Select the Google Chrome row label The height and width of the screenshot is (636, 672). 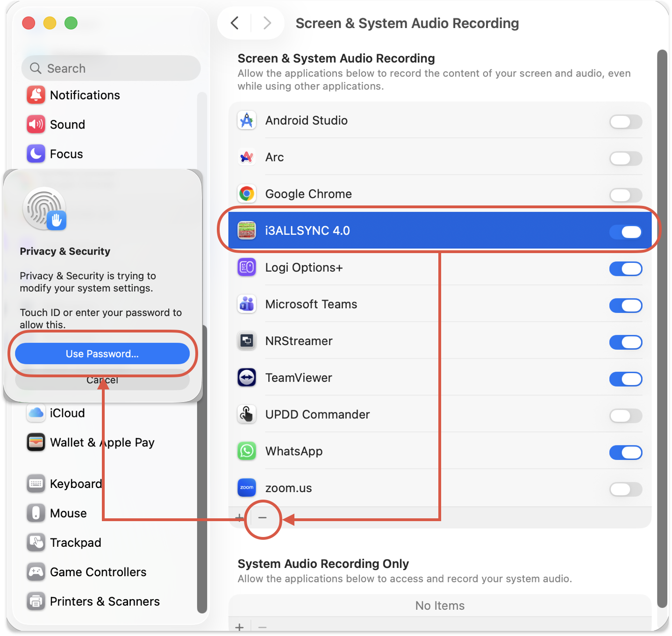click(x=308, y=194)
